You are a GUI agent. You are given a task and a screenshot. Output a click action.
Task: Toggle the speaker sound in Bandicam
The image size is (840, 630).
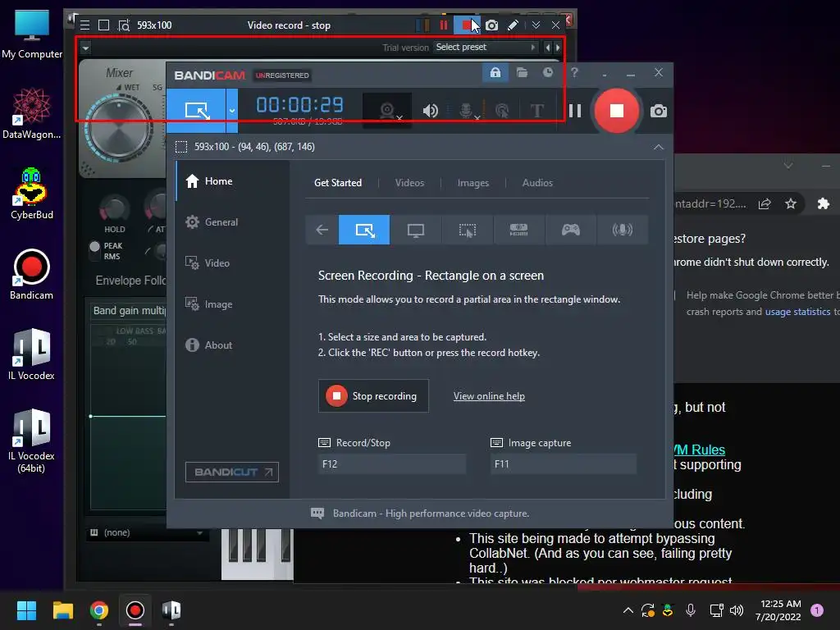click(430, 111)
